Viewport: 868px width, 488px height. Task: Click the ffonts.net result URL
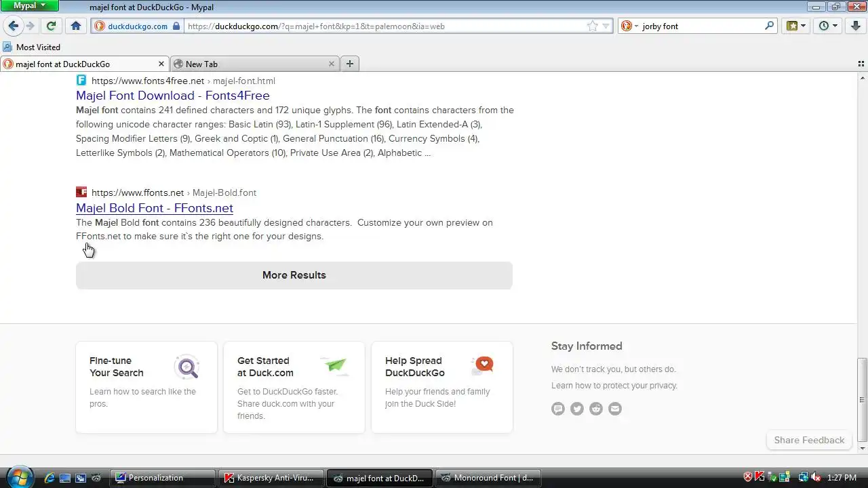(x=174, y=192)
